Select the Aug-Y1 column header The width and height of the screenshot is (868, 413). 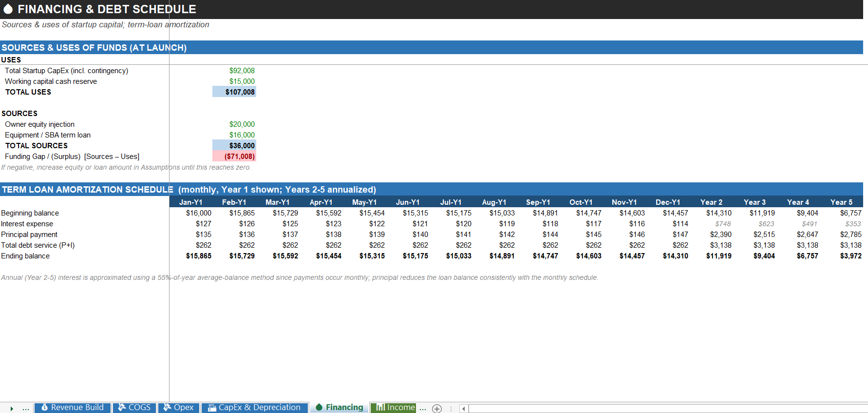(x=494, y=202)
